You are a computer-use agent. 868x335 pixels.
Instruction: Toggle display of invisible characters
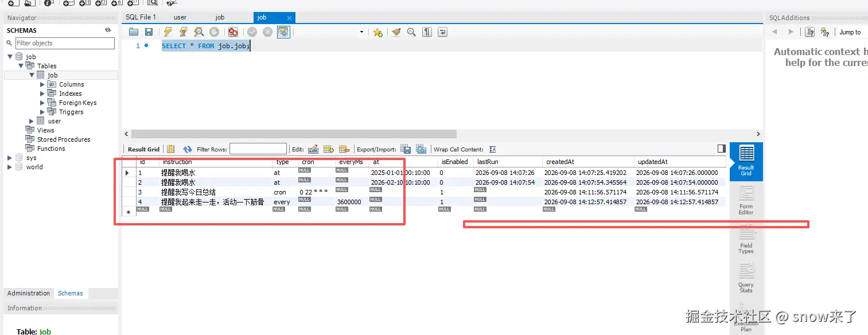427,32
